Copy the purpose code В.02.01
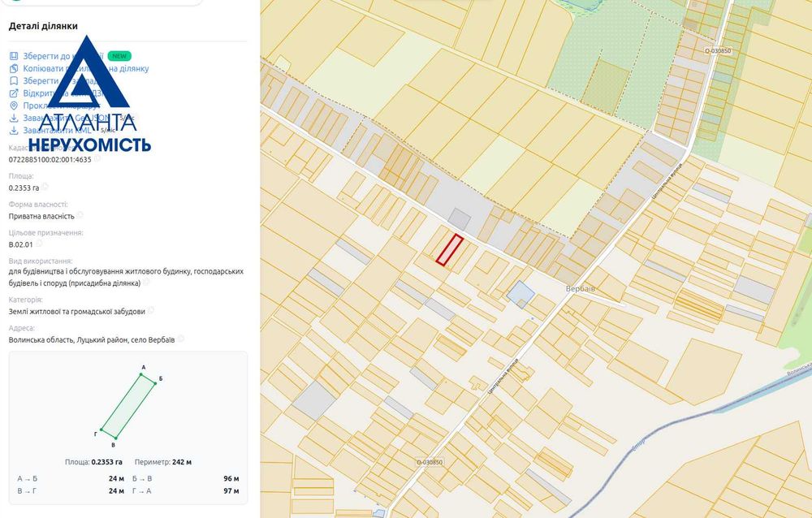This screenshot has width=812, height=518. pos(38,244)
